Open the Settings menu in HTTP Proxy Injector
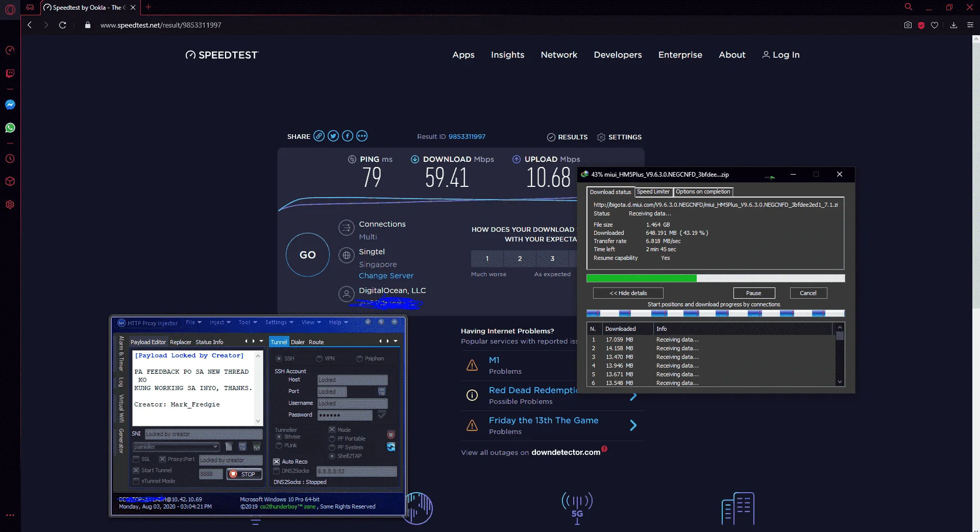 coord(279,323)
